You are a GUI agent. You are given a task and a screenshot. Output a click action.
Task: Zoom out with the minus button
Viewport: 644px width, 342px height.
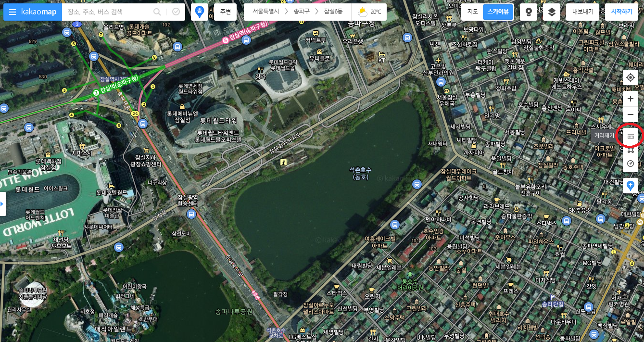[x=631, y=114]
